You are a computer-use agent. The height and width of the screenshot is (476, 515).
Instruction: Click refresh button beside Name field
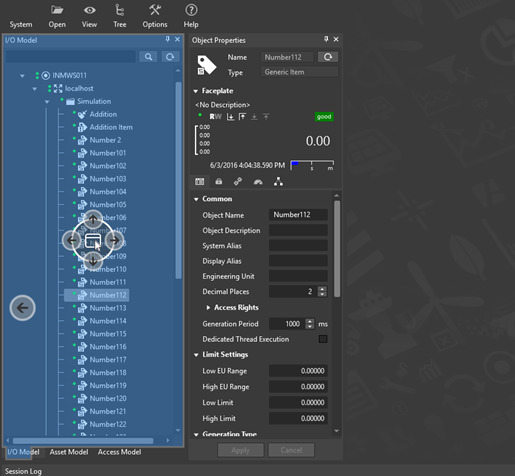328,57
